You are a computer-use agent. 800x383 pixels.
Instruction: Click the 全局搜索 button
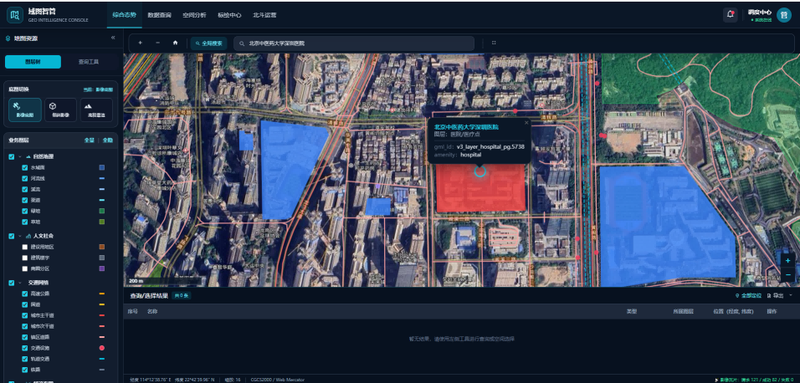click(x=209, y=43)
